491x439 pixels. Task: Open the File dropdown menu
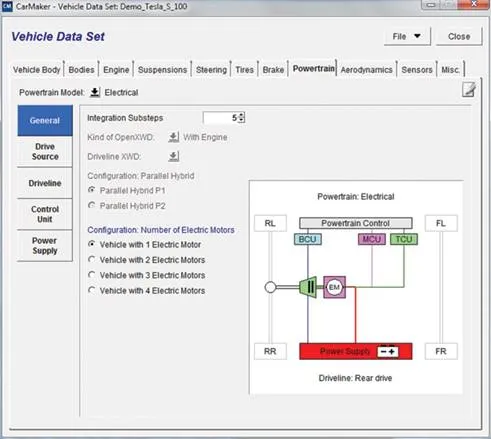pos(407,36)
